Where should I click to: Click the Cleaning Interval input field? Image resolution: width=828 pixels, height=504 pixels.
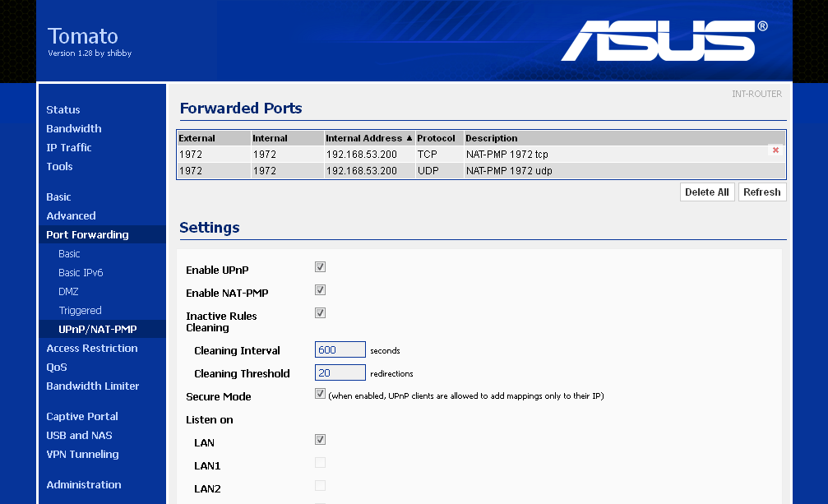(x=340, y=350)
